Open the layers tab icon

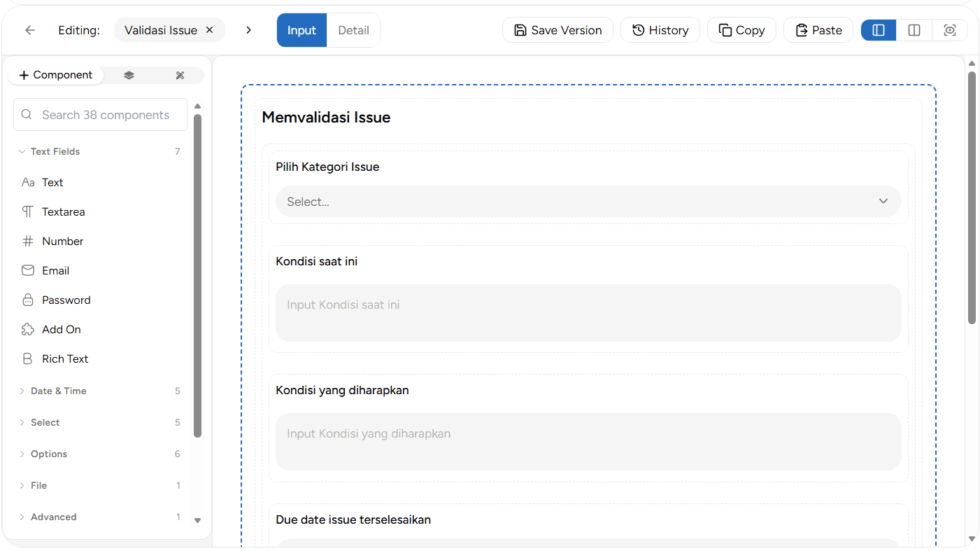tap(129, 75)
